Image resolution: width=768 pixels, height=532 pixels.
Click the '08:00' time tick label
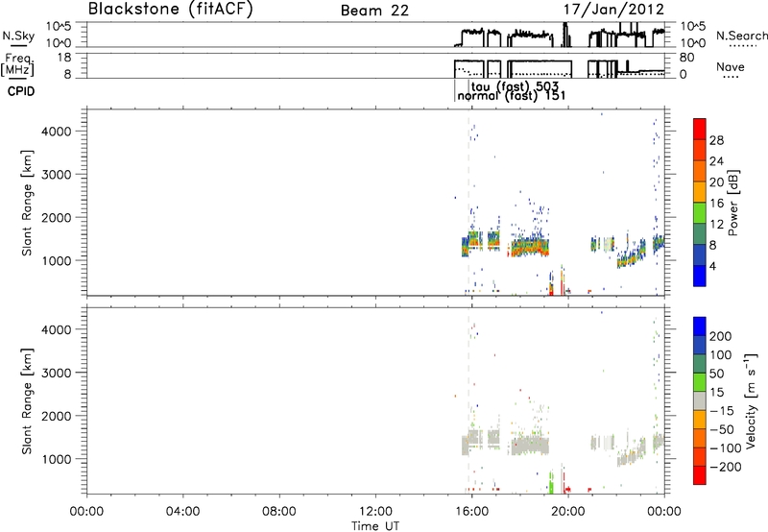[x=279, y=512]
